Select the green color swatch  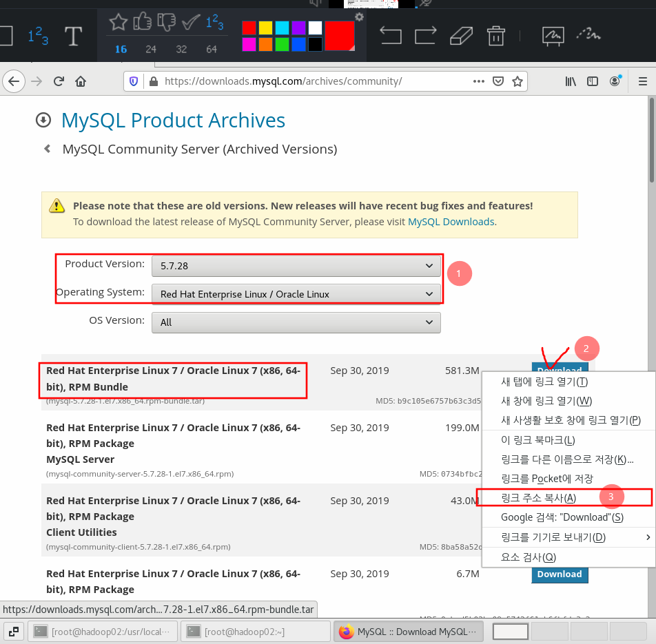point(282,44)
